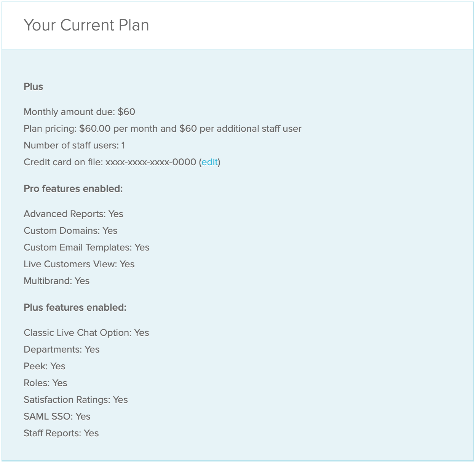Click the edit link for credit card

coord(209,163)
